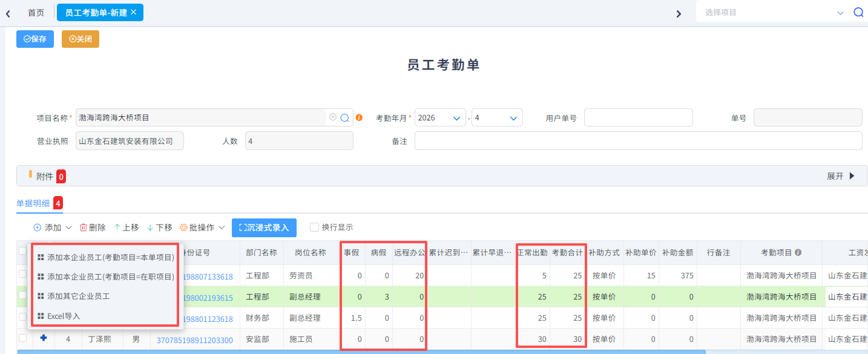This screenshot has height=354, width=868.
Task: Check the checkbox of the green highlighted row
Action: pyautogui.click(x=22, y=296)
